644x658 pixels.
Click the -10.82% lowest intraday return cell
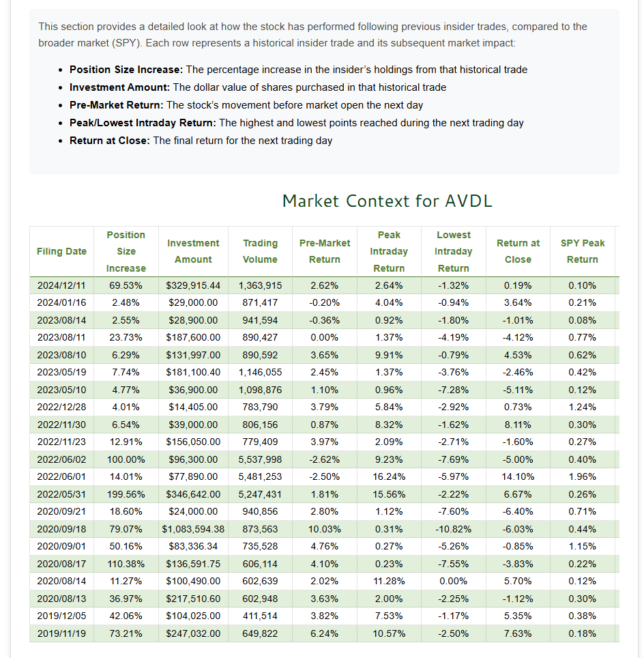pyautogui.click(x=453, y=529)
